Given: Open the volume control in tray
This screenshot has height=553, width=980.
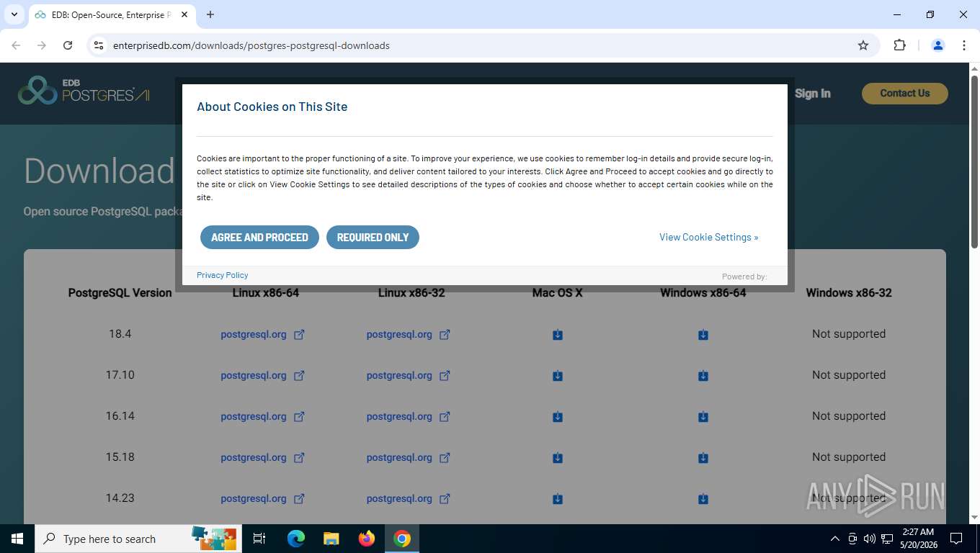Looking at the screenshot, I should [x=869, y=539].
